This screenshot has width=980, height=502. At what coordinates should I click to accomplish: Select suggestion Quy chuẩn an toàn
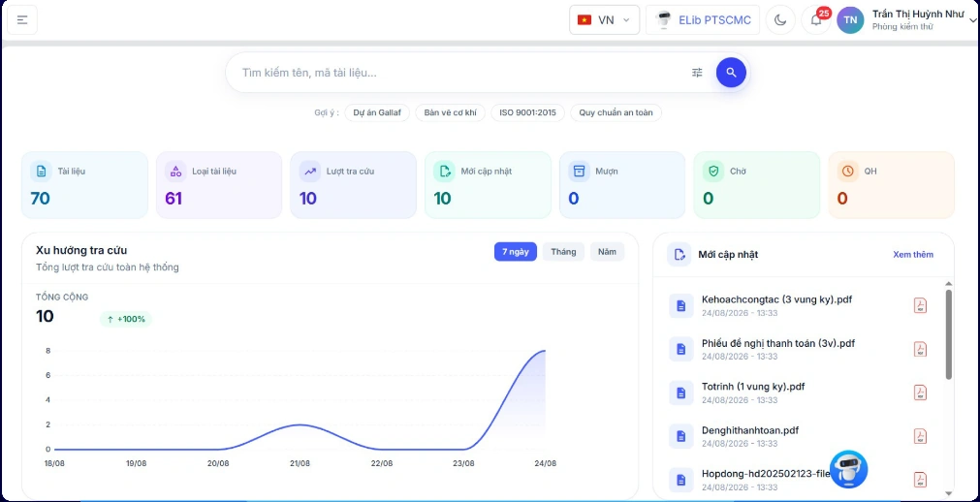pyautogui.click(x=616, y=113)
